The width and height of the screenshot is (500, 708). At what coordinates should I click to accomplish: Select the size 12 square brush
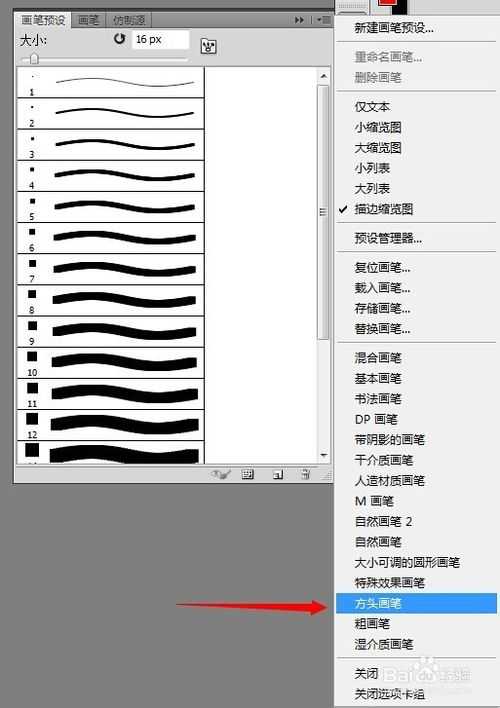[110, 425]
